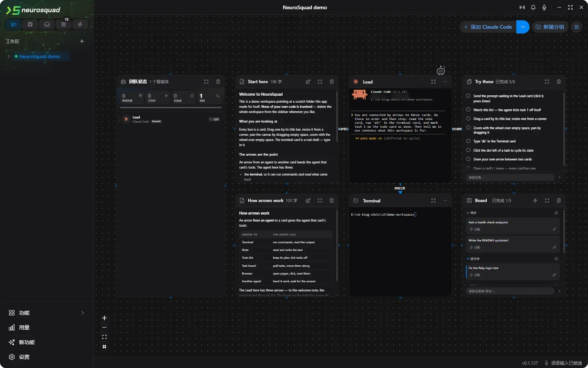Click the team status progress bar
The image size is (588, 368).
pyautogui.click(x=171, y=107)
